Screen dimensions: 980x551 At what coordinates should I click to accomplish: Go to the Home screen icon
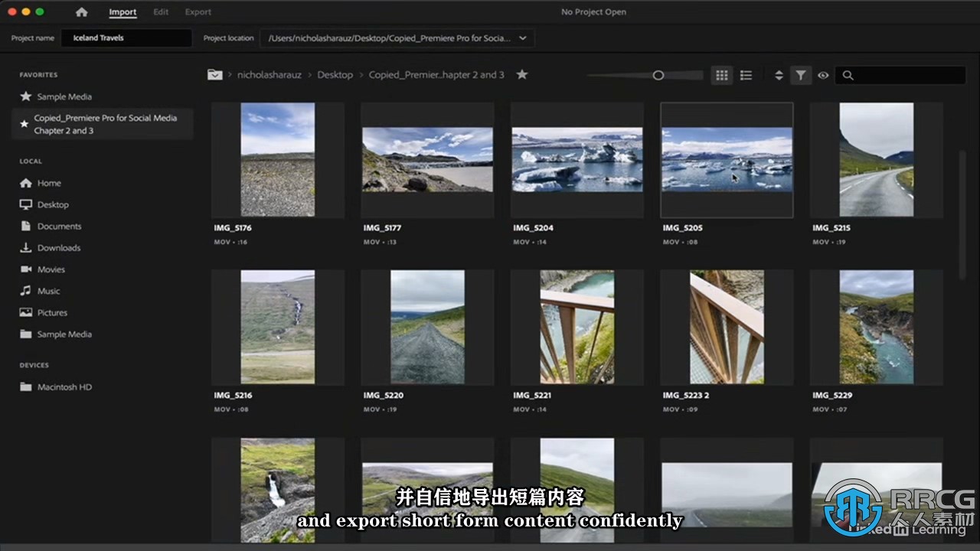[82, 12]
